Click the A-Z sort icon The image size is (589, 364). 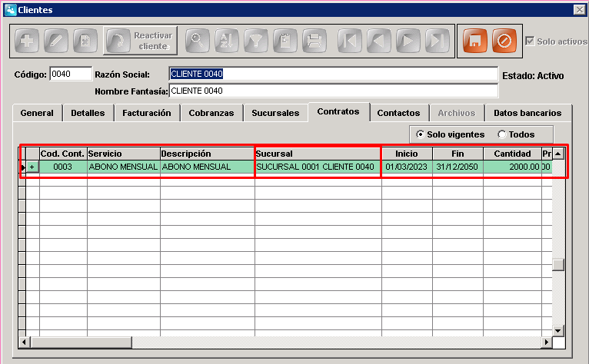(x=226, y=41)
